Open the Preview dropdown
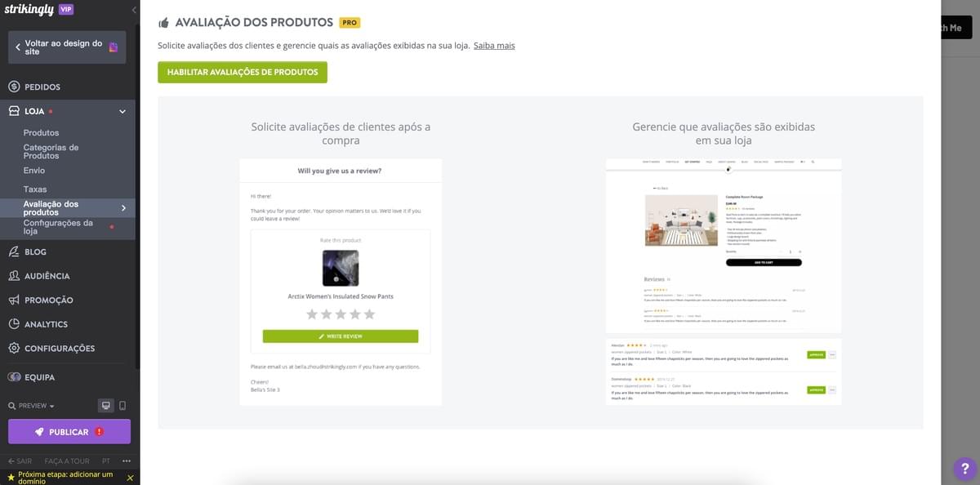980x485 pixels. pyautogui.click(x=31, y=406)
